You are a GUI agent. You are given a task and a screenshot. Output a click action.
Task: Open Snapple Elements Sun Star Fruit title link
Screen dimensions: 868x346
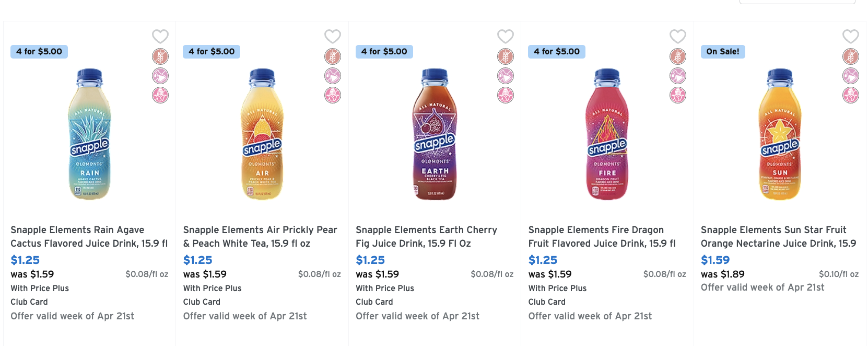point(779,237)
